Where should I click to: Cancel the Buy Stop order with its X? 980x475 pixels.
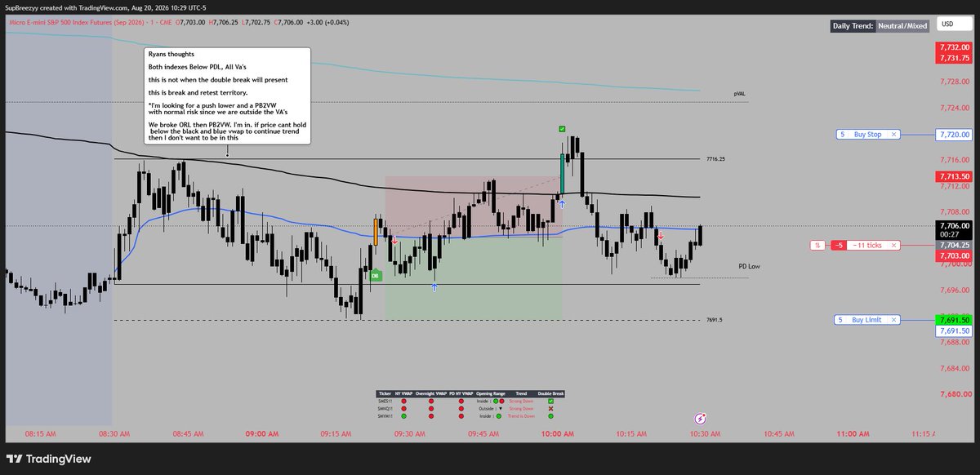tap(894, 135)
